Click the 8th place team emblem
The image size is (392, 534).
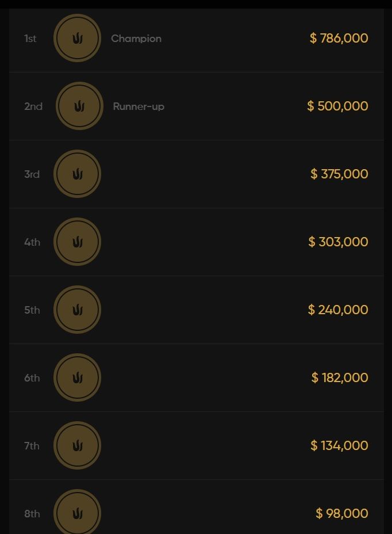(77, 513)
